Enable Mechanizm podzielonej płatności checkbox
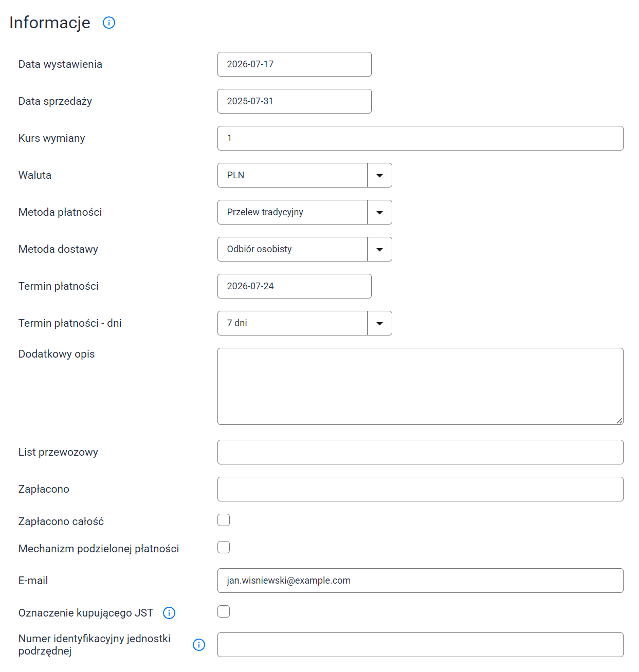 (x=224, y=547)
